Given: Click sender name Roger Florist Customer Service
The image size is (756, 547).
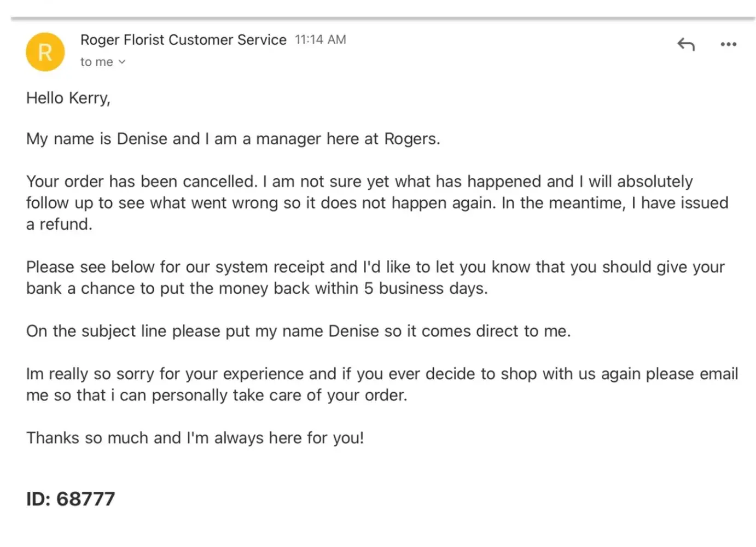Looking at the screenshot, I should tap(183, 40).
